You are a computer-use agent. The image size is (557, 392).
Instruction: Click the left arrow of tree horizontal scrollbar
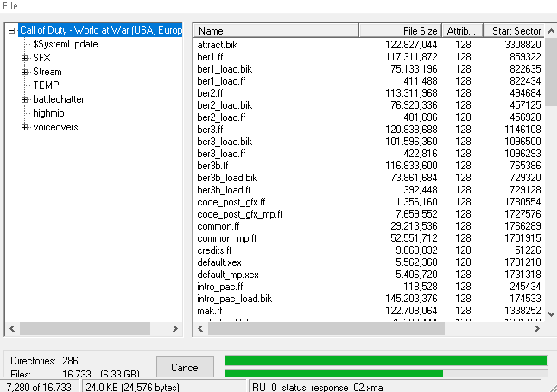(x=12, y=328)
